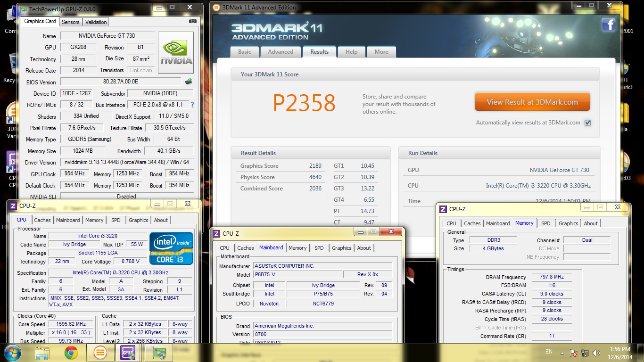Click the NVIDIA SLI Disabled field
Image resolution: width=644 pixels, height=362 pixels.
point(126,197)
